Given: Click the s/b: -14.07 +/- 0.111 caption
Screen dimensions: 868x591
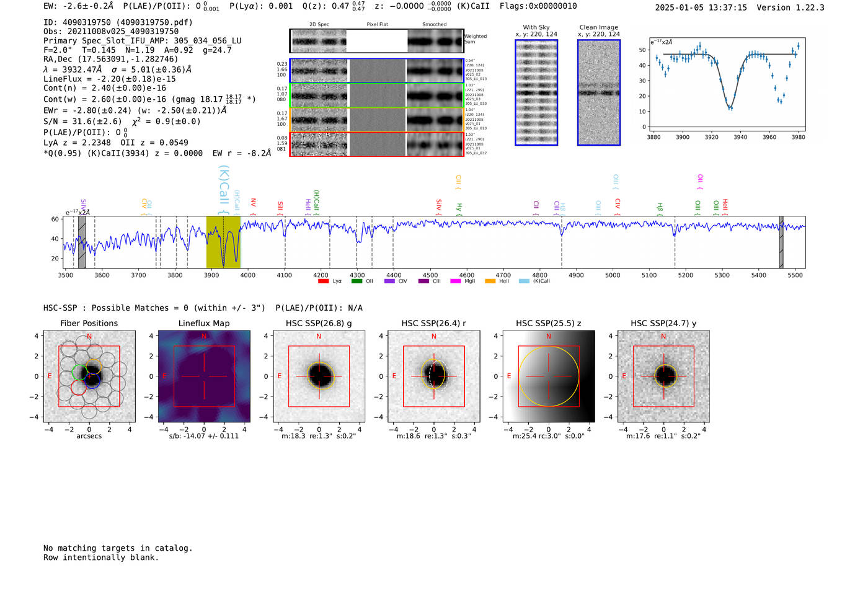Looking at the screenshot, I should pos(204,436).
